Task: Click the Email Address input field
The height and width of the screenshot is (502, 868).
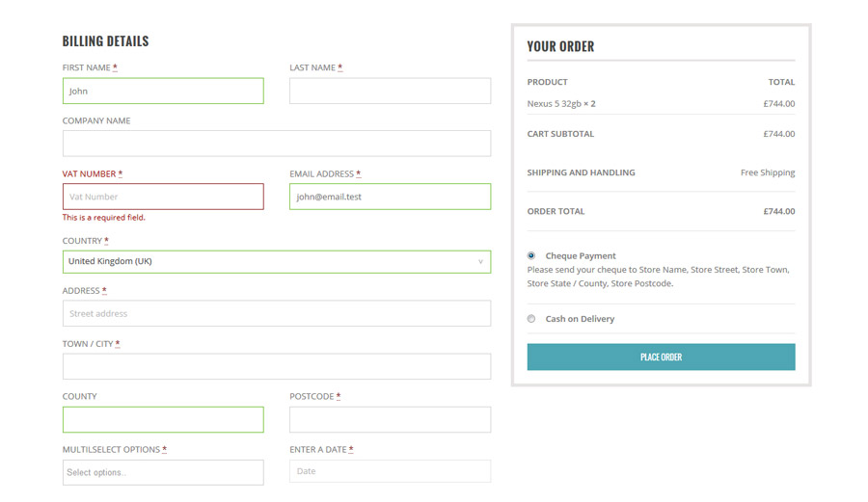Action: click(390, 197)
